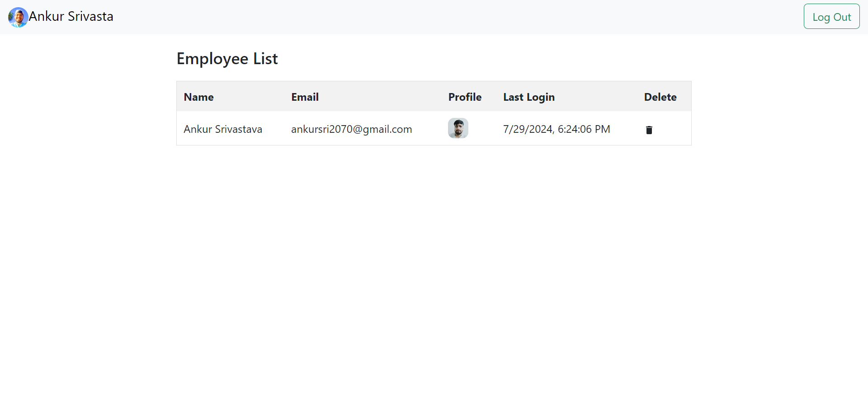Click the word Employee in the page heading
This screenshot has height=407, width=868.
pyautogui.click(x=212, y=59)
